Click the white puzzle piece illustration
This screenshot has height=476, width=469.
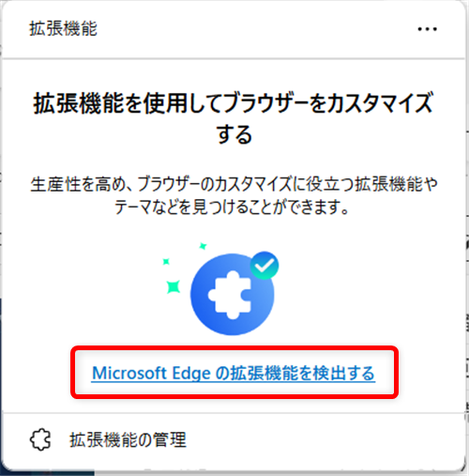pos(230,295)
